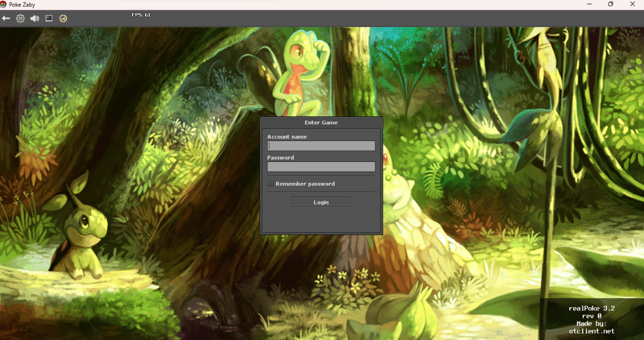Close the Poke Zaby window
This screenshot has width=644, height=340.
(x=634, y=4)
